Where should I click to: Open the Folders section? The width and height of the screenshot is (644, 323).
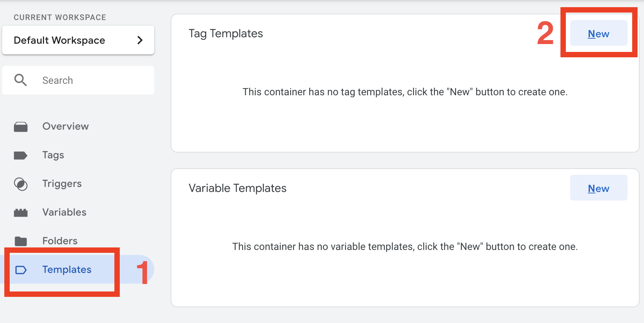(60, 241)
